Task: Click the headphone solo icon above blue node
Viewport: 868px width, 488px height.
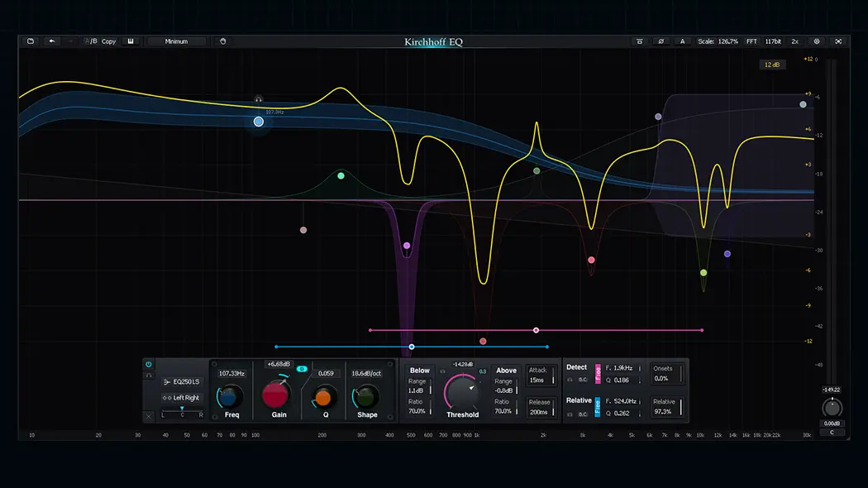Action: 258,100
